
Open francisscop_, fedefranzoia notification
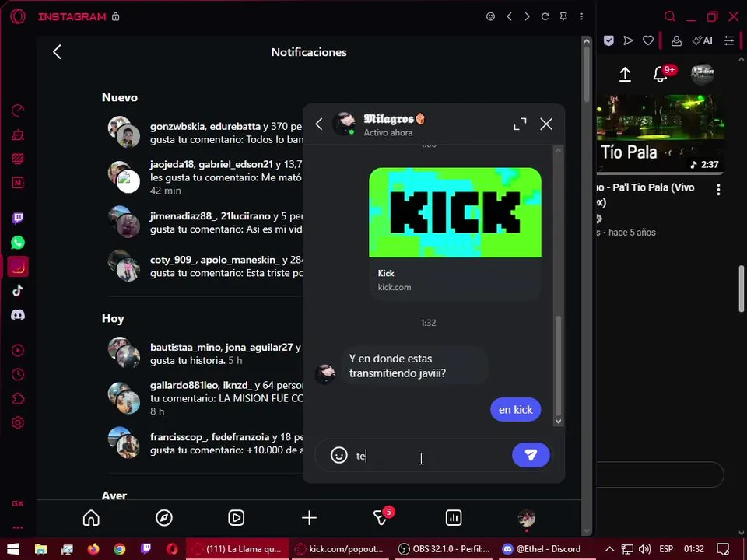click(205, 443)
